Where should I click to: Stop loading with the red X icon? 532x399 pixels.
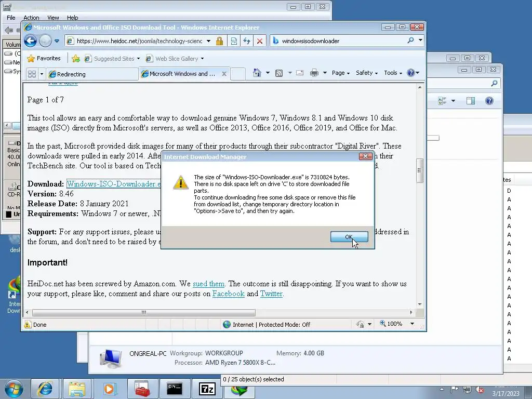point(260,41)
